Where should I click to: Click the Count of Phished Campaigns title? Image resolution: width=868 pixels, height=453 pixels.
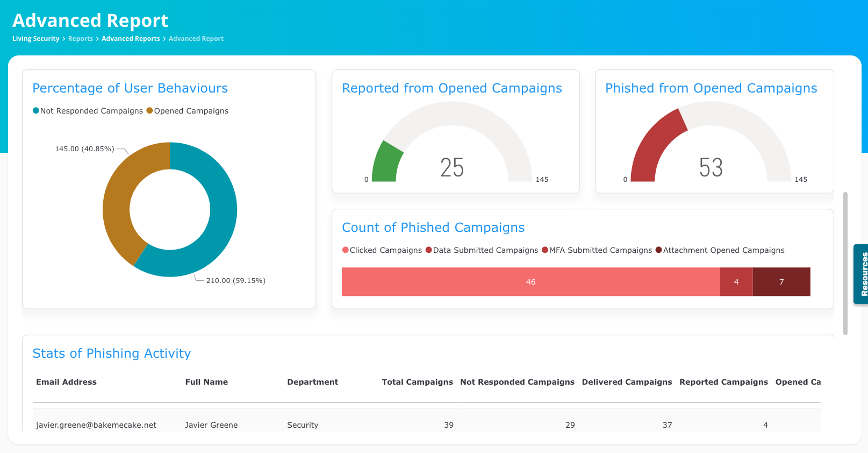click(x=433, y=228)
